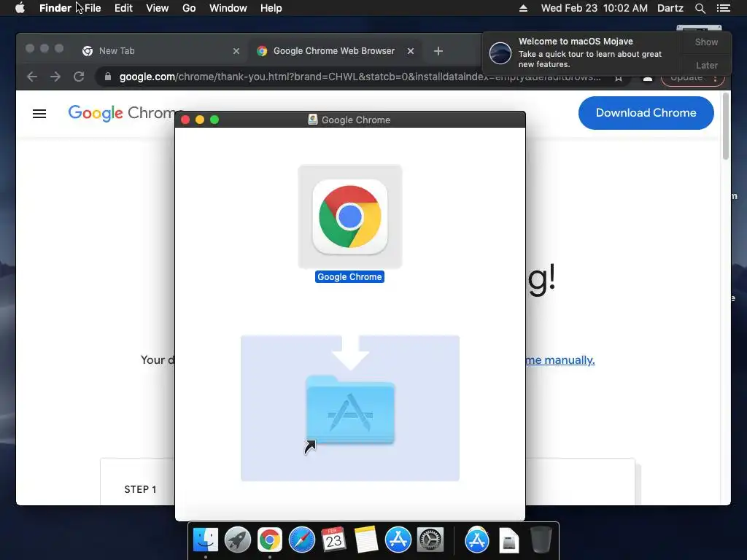The image size is (747, 560).
Task: Click the page vertical scrollbar in Chrome
Action: (x=726, y=126)
